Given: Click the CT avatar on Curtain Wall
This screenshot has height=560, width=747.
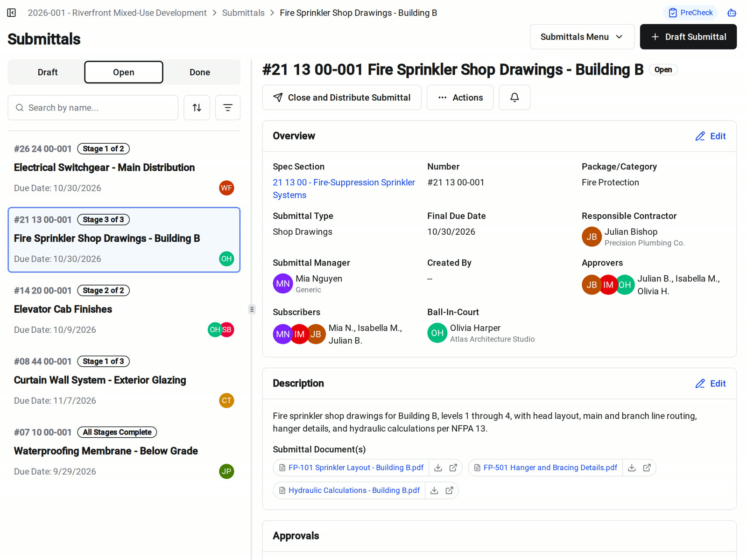Looking at the screenshot, I should tap(226, 400).
